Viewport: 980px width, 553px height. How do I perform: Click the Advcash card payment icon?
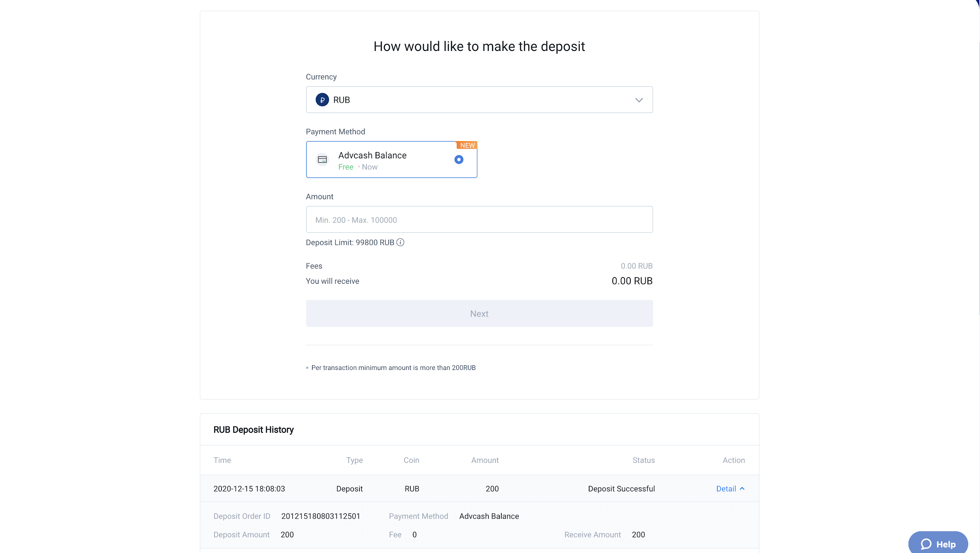(x=322, y=160)
